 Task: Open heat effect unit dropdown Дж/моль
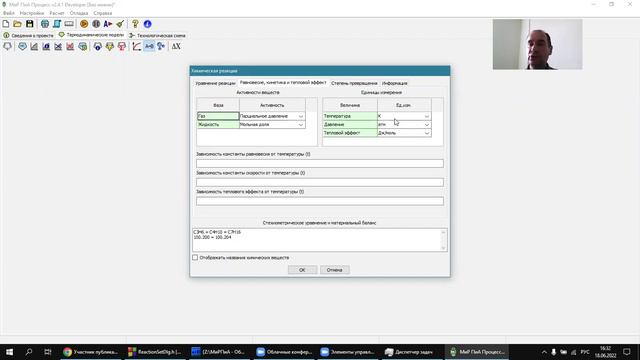point(427,133)
